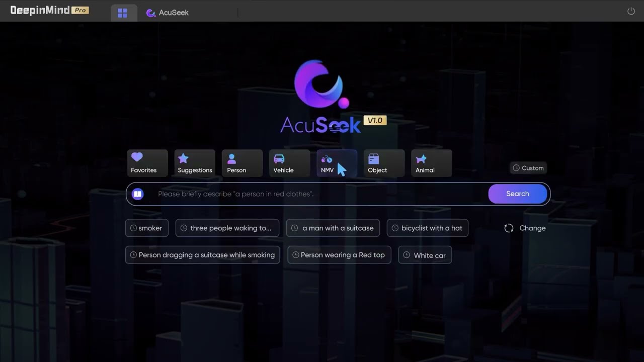The image size is (644, 362).
Task: Click the book icon in search bar
Action: point(138,194)
